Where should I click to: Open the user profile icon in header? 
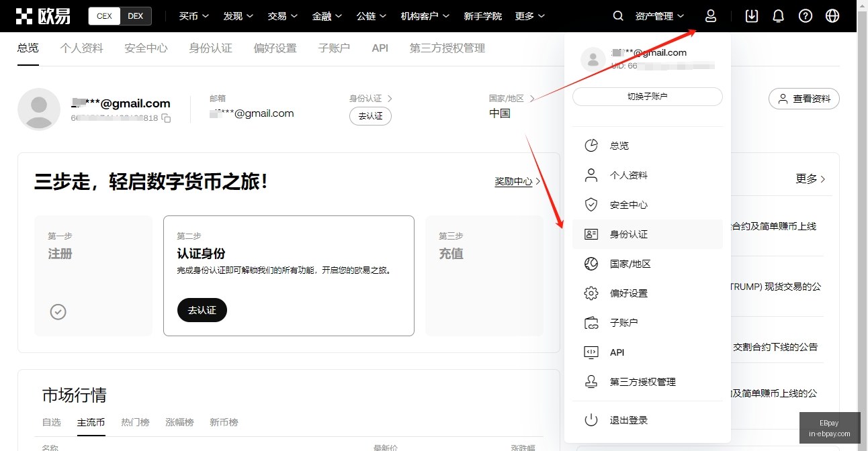(x=711, y=16)
